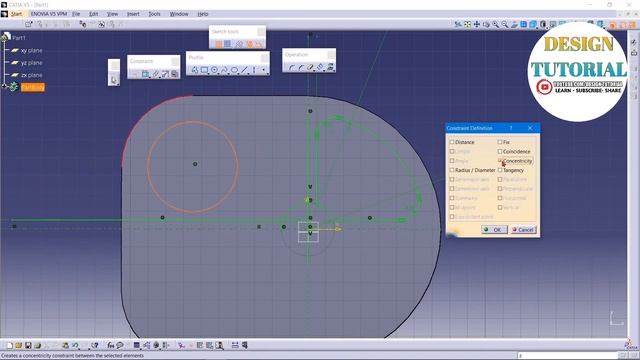Click the Undo icon

[75, 345]
